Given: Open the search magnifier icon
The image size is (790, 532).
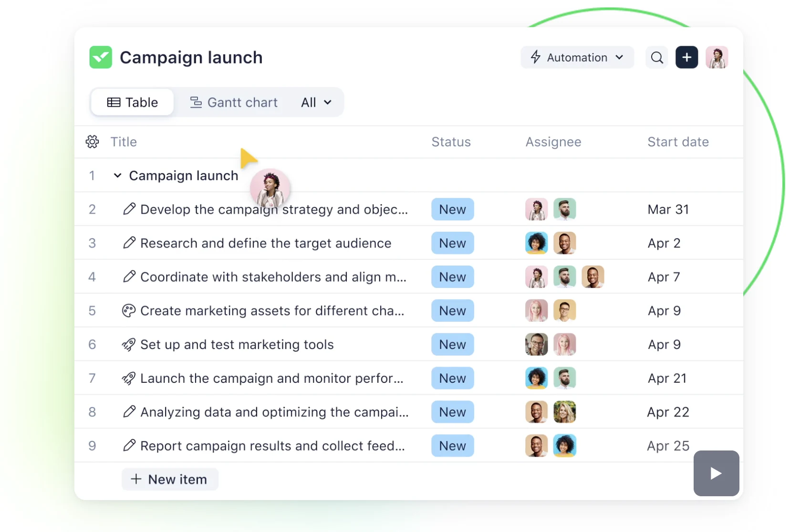Looking at the screenshot, I should click(x=657, y=57).
